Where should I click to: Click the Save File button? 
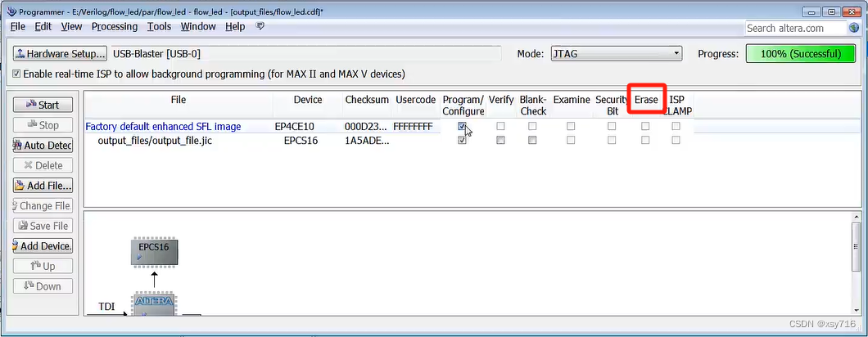click(x=43, y=226)
